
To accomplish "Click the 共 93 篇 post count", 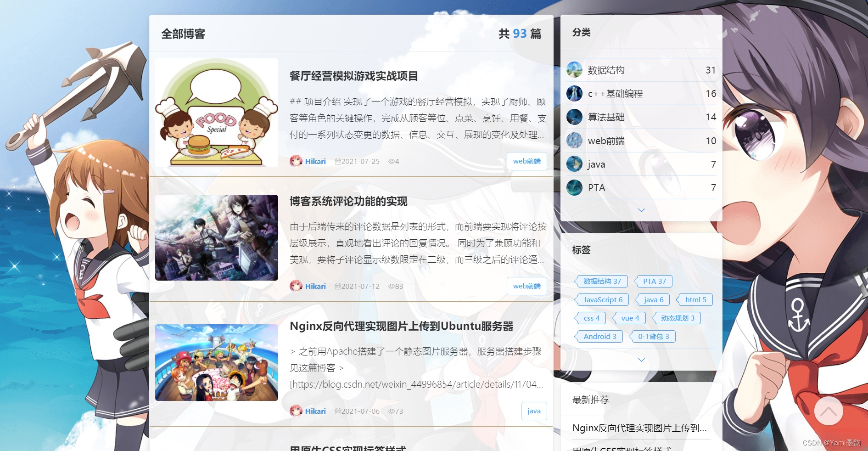I will [x=520, y=34].
